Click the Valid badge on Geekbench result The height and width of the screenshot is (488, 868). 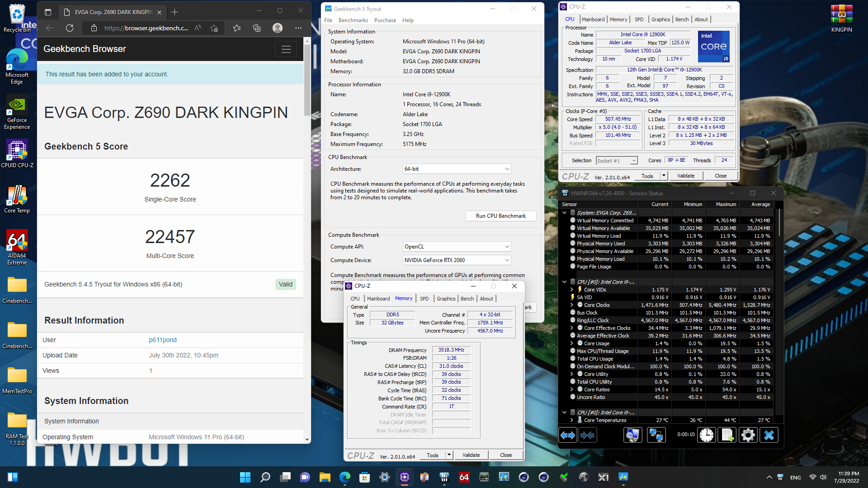pyautogui.click(x=286, y=284)
